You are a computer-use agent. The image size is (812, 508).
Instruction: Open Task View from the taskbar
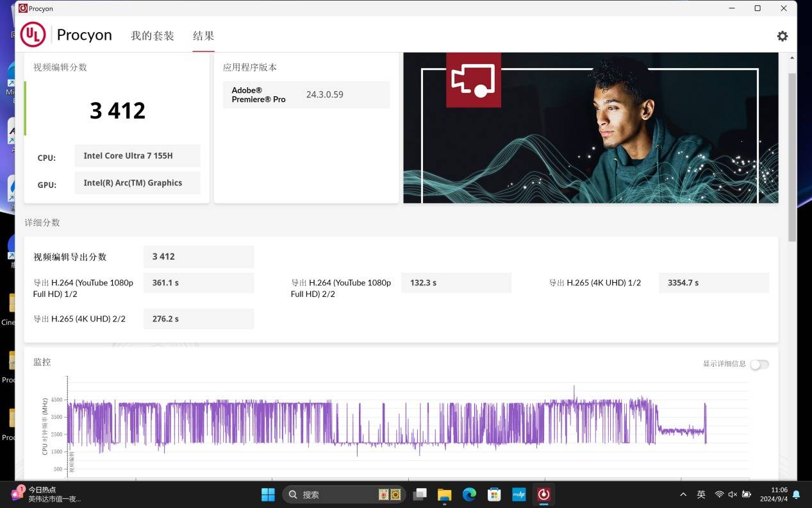point(420,495)
